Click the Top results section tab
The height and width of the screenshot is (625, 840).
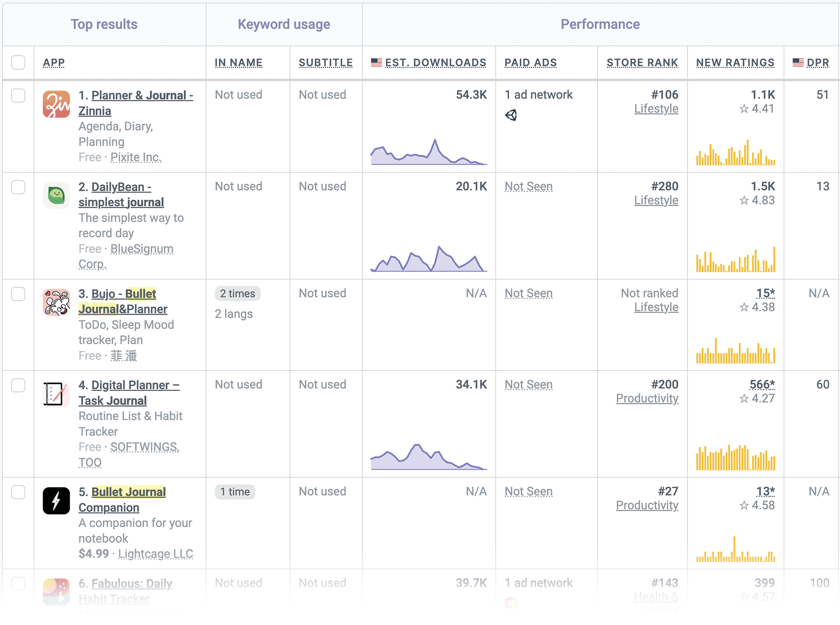(x=104, y=24)
